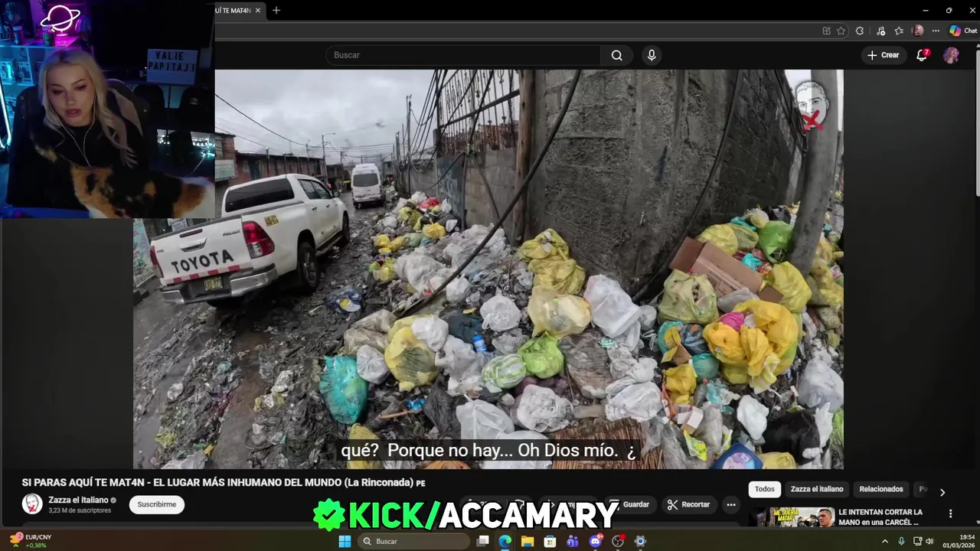Open more video actions ellipsis
The height and width of the screenshot is (551, 980).
pos(731,504)
